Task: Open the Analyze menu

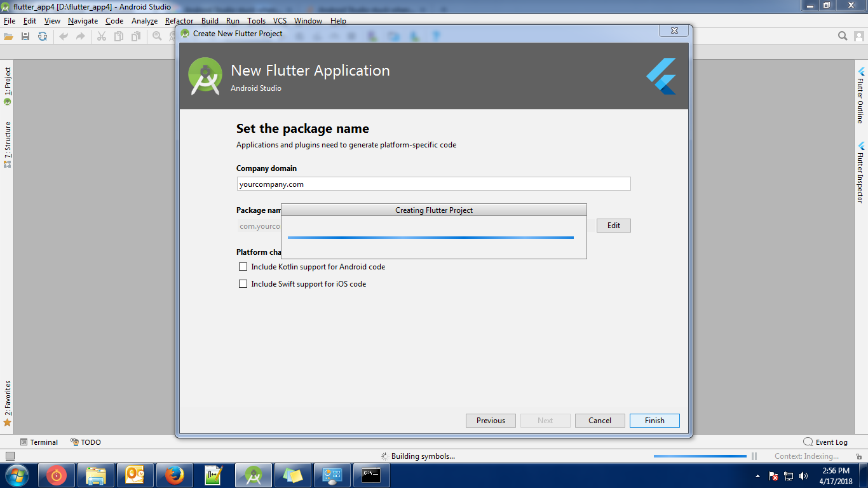Action: click(144, 21)
